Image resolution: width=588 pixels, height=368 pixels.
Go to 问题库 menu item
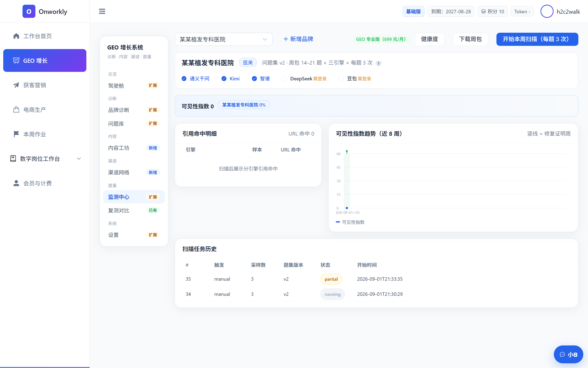coord(134,124)
